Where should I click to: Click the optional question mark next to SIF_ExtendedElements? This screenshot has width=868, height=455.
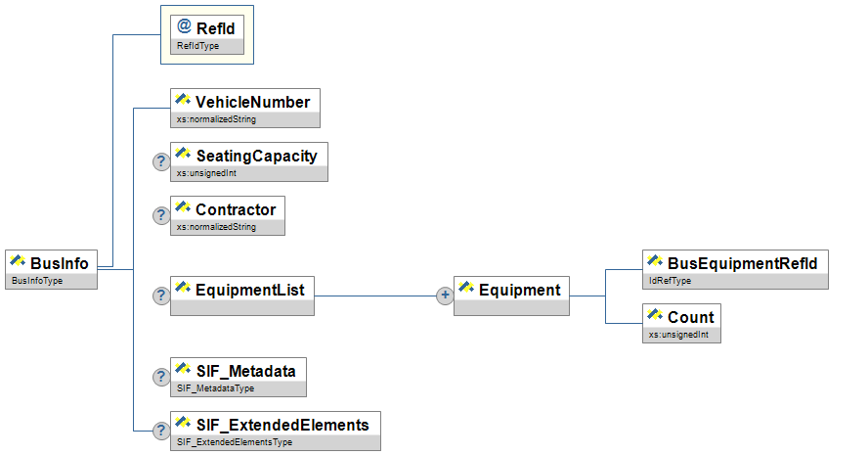coord(160,431)
